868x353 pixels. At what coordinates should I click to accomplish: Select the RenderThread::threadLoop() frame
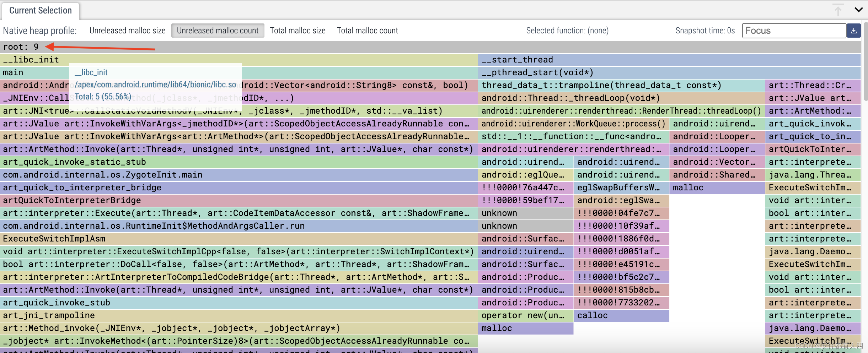(x=621, y=111)
